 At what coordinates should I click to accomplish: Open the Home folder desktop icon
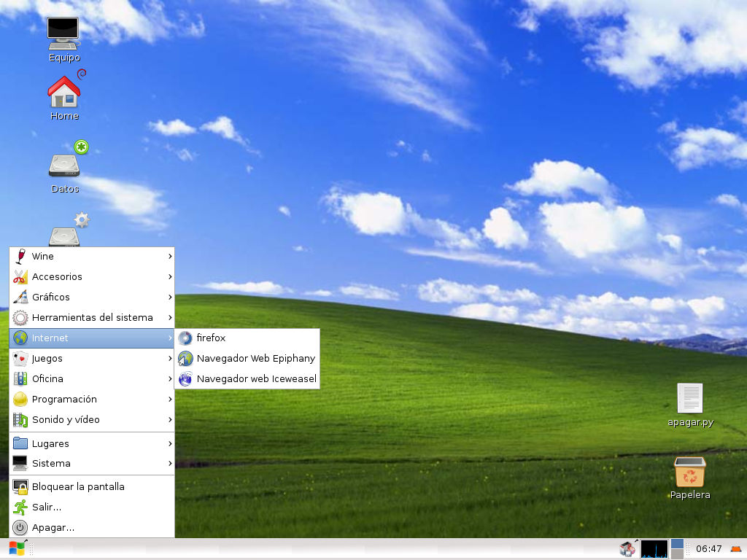pos(64,91)
